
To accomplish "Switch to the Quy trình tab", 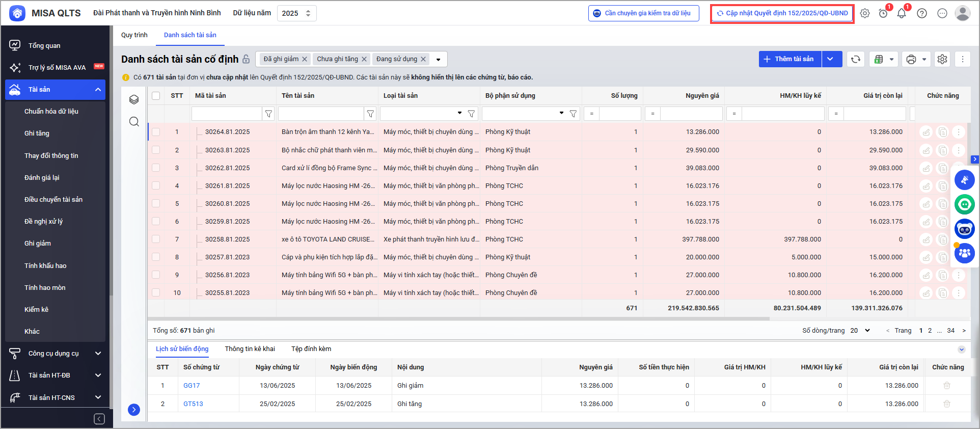I will (134, 35).
